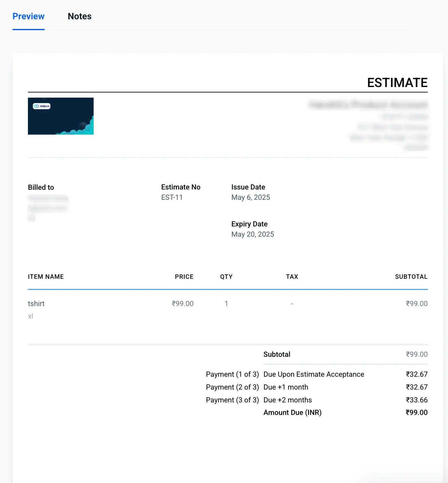Select the 'xl' item description
Viewport: 448px width, 483px height.
[30, 316]
